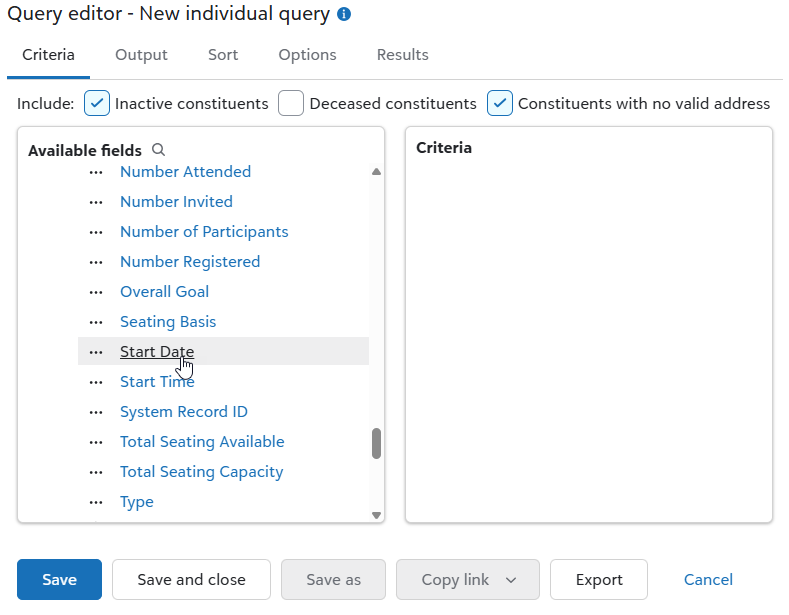
Task: Open ellipsis menu for Start Time
Action: [x=96, y=382]
